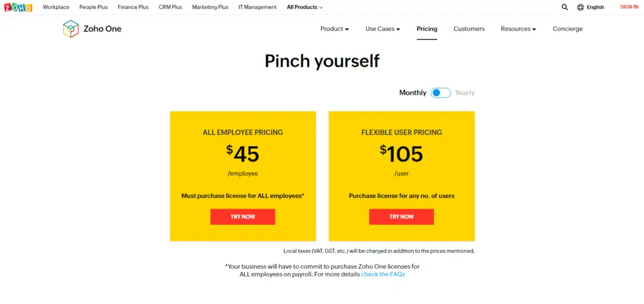644x304 pixels.
Task: Open the Concierge menu item
Action: pyautogui.click(x=568, y=29)
